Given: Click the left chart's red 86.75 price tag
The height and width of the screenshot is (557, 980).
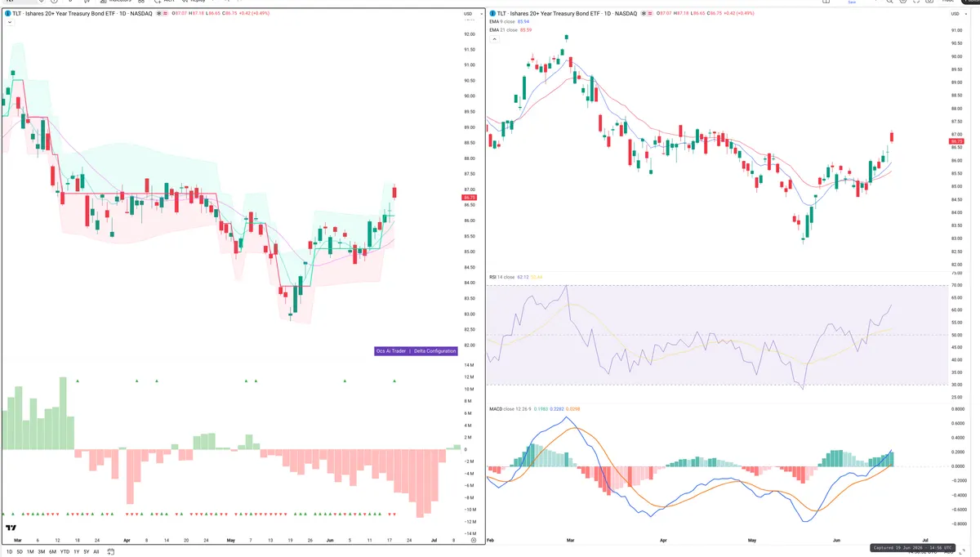Looking at the screenshot, I should point(469,198).
